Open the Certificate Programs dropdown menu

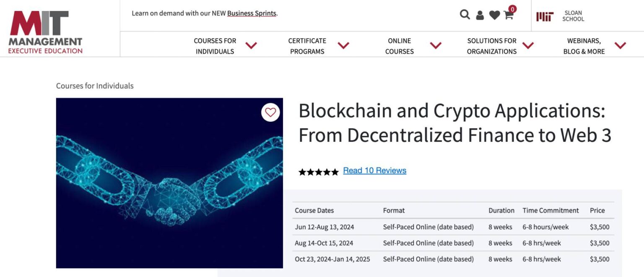(x=307, y=46)
